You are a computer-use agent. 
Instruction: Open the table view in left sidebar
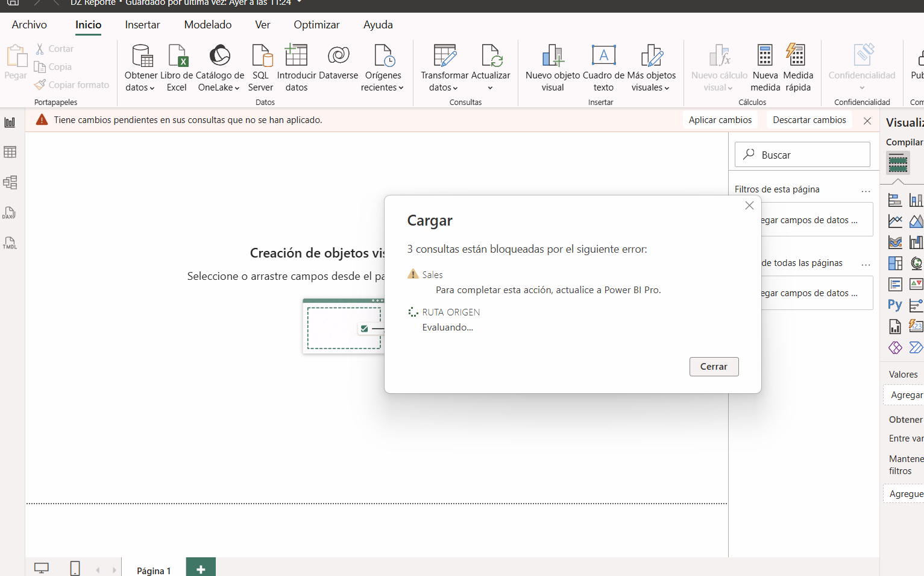tap(10, 152)
